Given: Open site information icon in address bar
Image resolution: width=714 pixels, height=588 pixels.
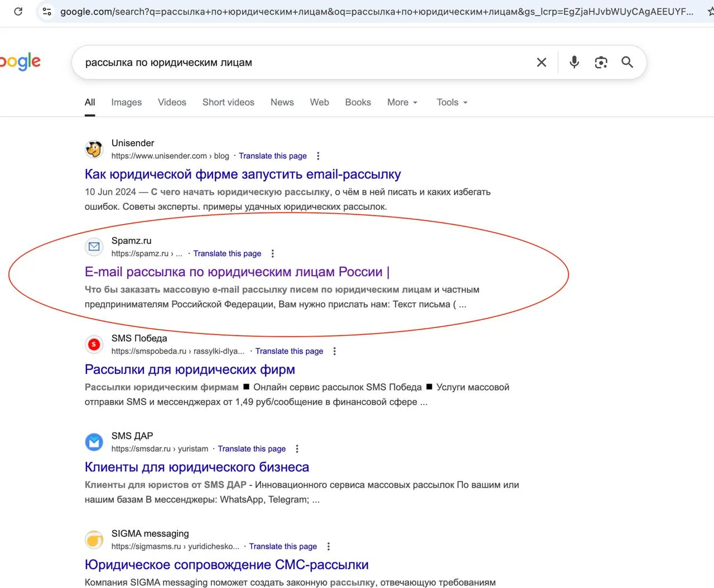Looking at the screenshot, I should (47, 11).
